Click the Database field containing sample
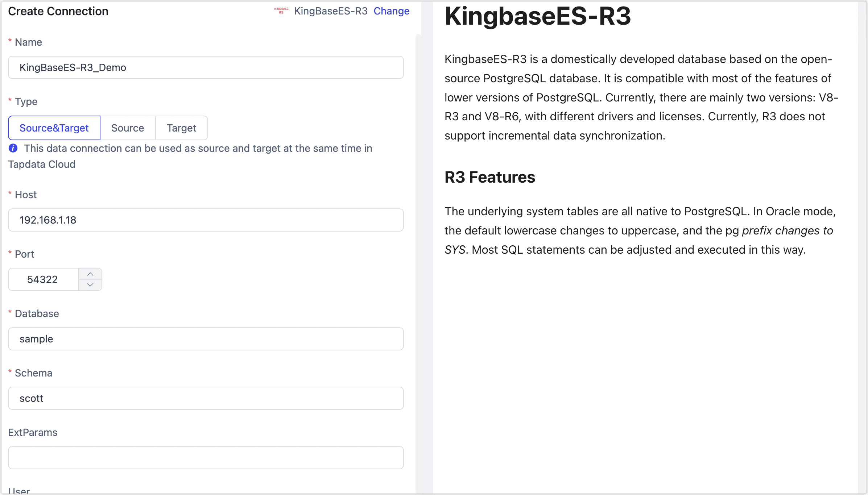Screen dimensions: 868x495 (206, 339)
